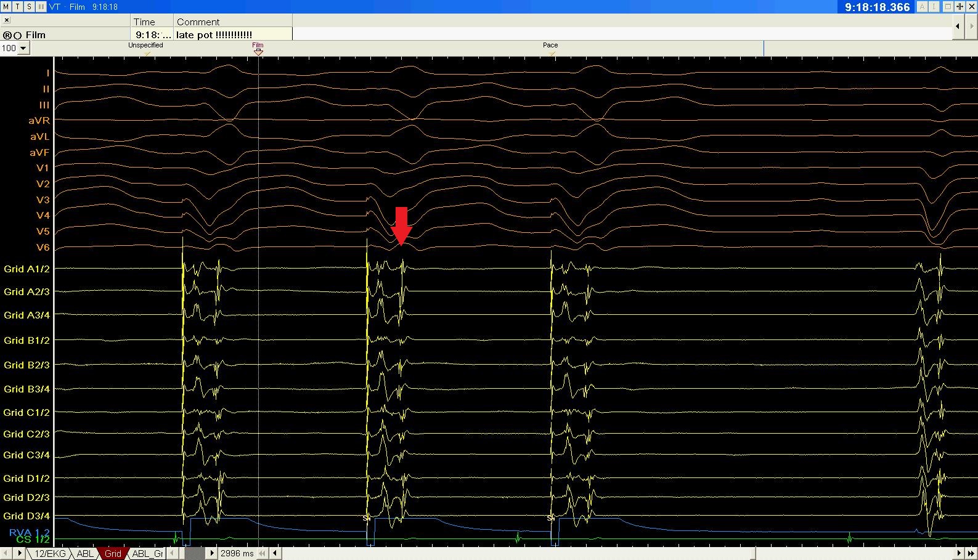Open the ABL_Gr tab
The height and width of the screenshot is (560, 978).
148,553
